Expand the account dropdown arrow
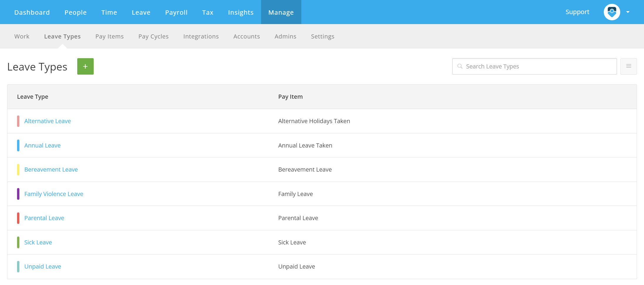Image resolution: width=644 pixels, height=285 pixels. (628, 12)
